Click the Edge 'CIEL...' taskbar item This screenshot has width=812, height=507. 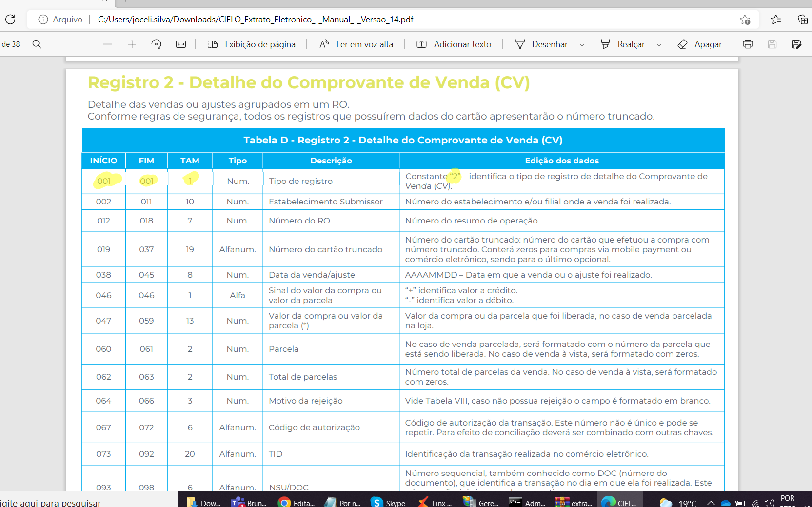coord(619,501)
